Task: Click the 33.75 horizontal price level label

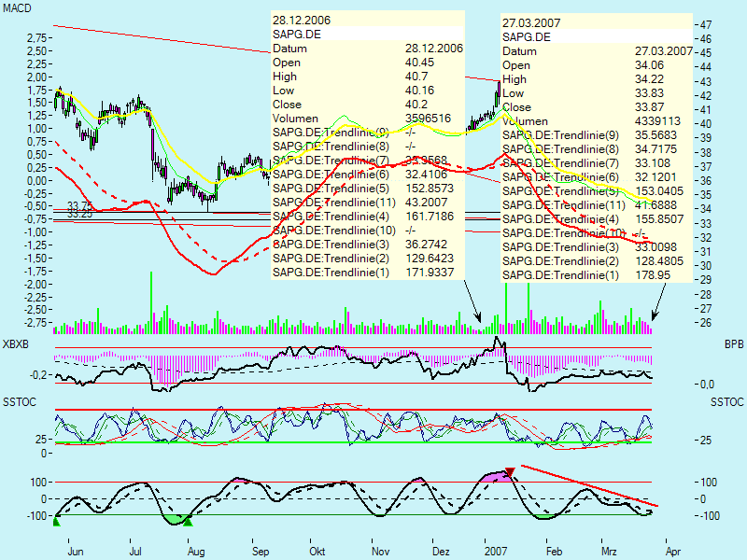Action: [x=79, y=205]
